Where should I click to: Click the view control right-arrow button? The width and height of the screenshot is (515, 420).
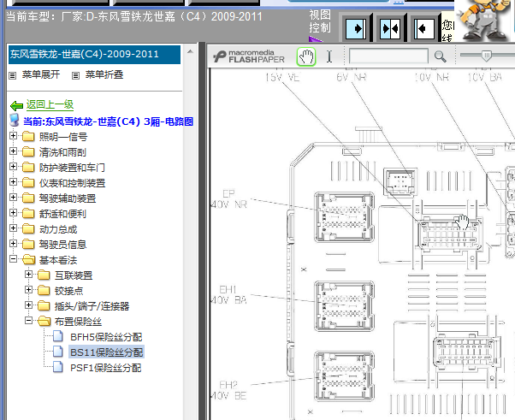tap(356, 29)
